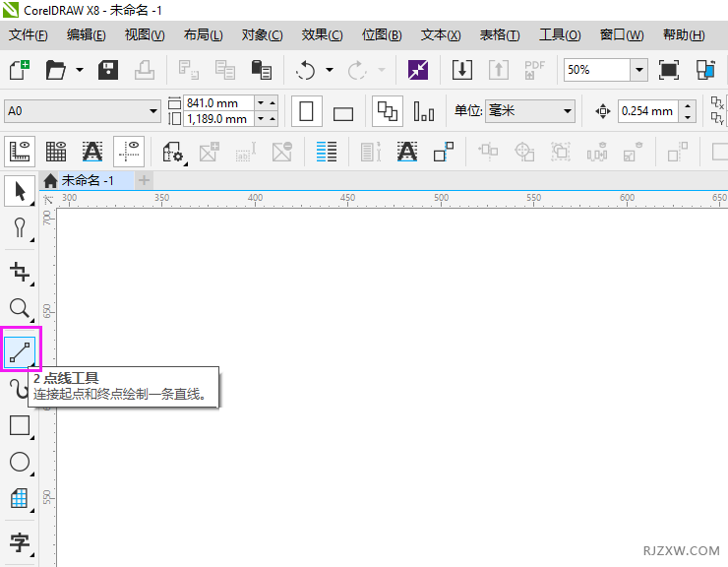Toggle the Show guidelines button
Viewport: 728px width, 567px height.
(129, 152)
